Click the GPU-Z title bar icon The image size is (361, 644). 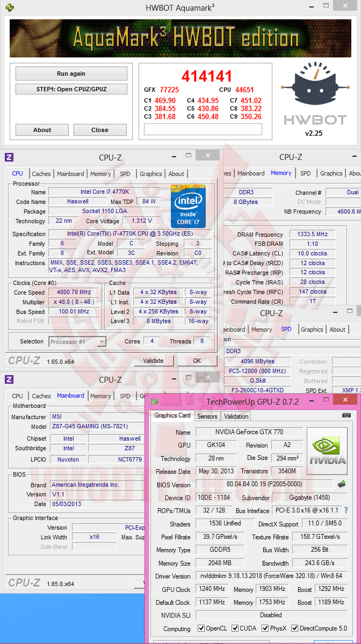point(155,401)
